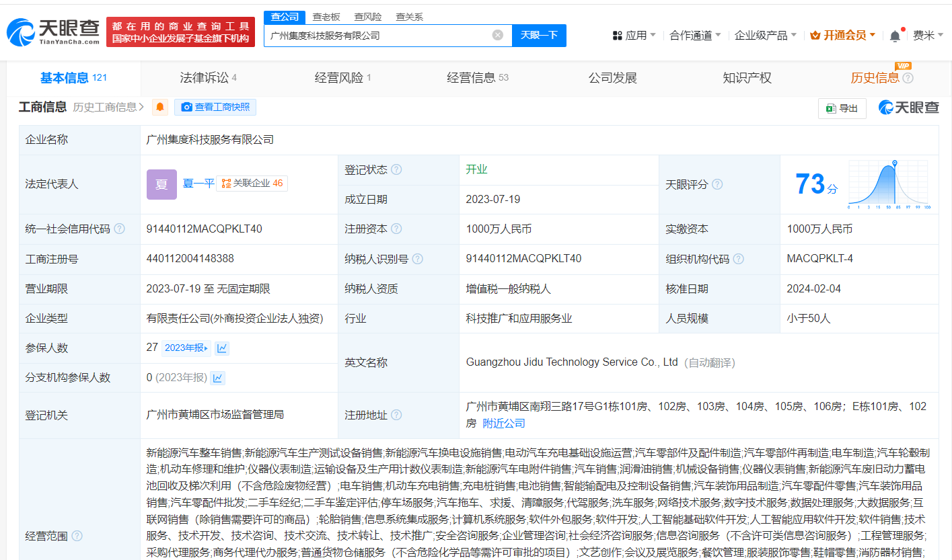Click the company name search field
This screenshot has height=560, width=952.
(x=377, y=36)
